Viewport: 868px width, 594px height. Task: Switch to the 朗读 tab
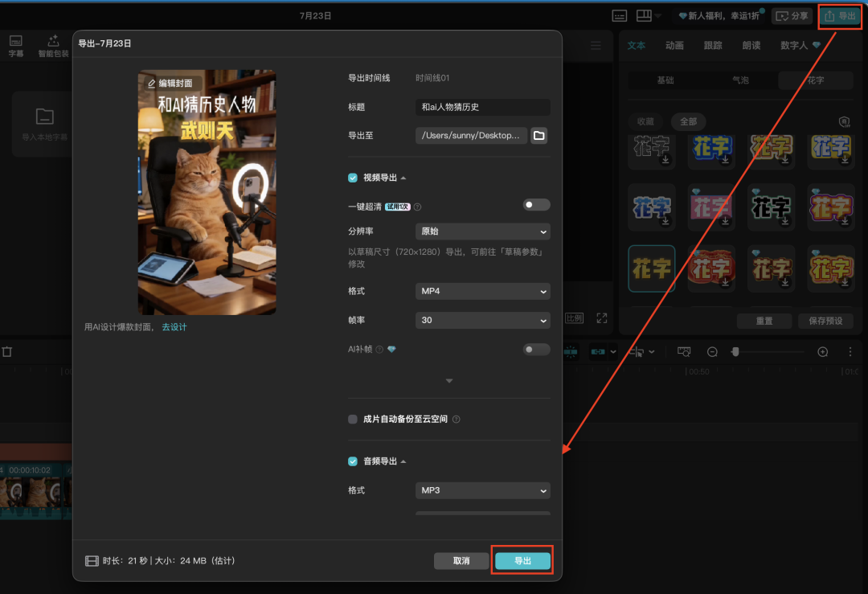[751, 45]
